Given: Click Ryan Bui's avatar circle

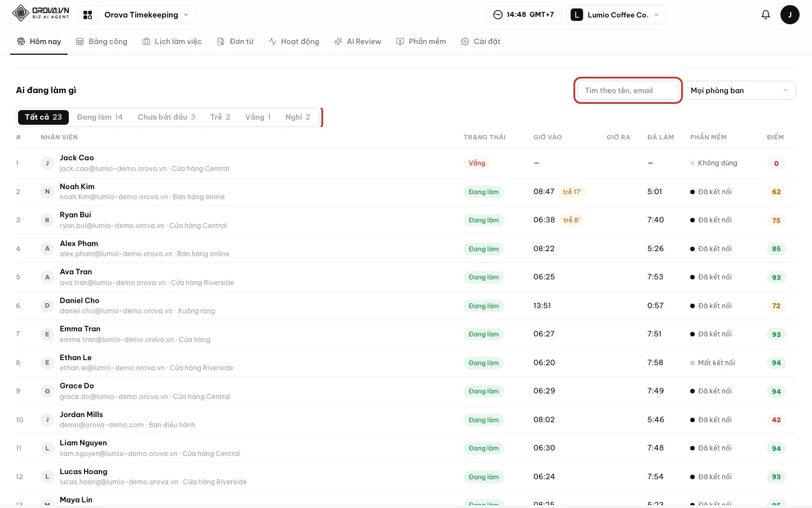Looking at the screenshot, I should 47,220.
